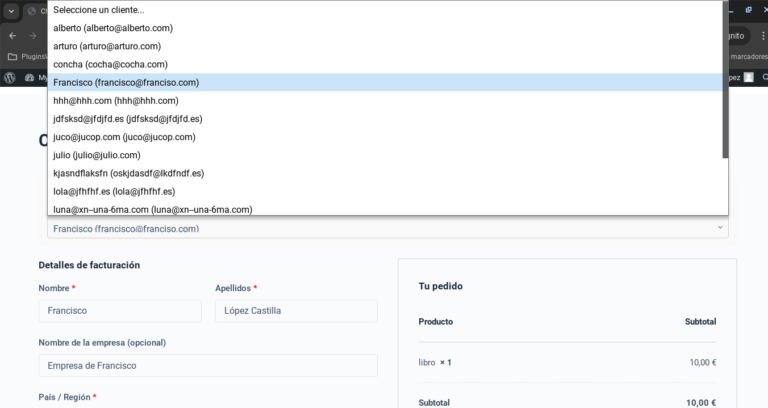Click the 'País / Región' label
Viewport: 768px width, 408px height.
pos(64,397)
